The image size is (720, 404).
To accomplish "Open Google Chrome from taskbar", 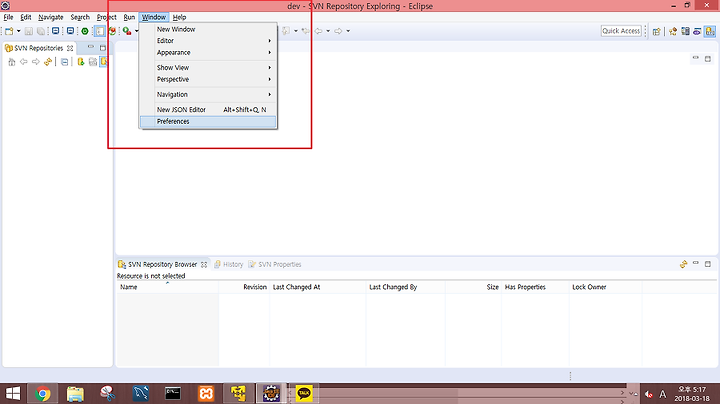I will pos(43,393).
